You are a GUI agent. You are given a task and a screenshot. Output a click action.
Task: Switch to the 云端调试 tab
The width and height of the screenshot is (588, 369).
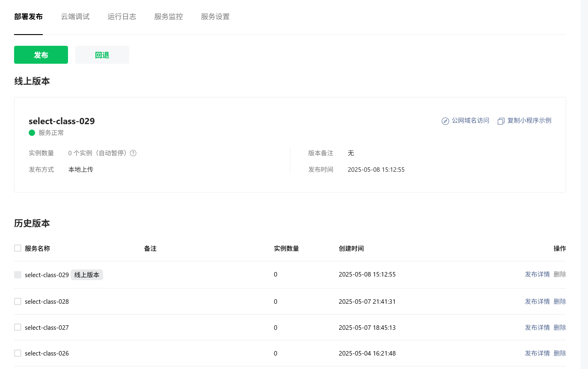(75, 17)
